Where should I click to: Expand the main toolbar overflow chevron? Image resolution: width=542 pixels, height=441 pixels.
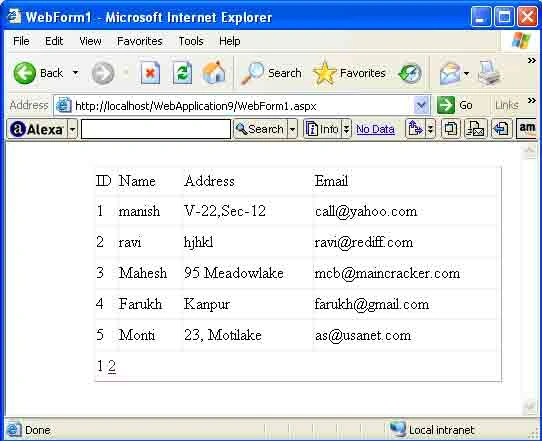pyautogui.click(x=532, y=61)
